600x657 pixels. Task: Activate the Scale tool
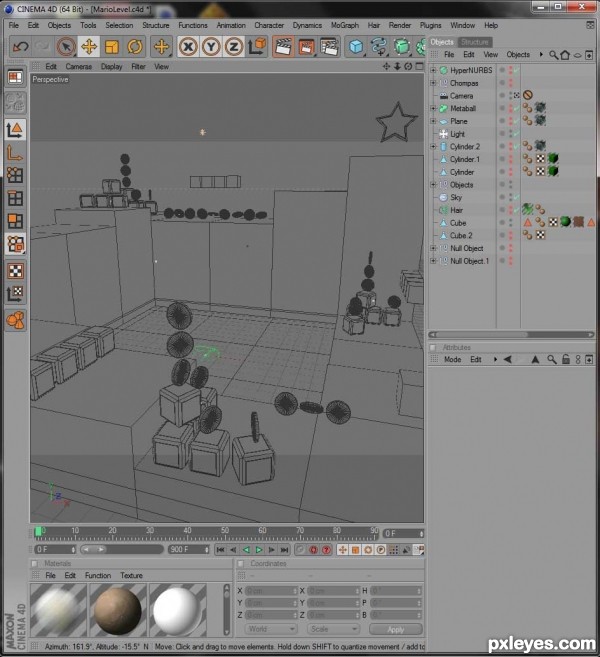[x=112, y=47]
